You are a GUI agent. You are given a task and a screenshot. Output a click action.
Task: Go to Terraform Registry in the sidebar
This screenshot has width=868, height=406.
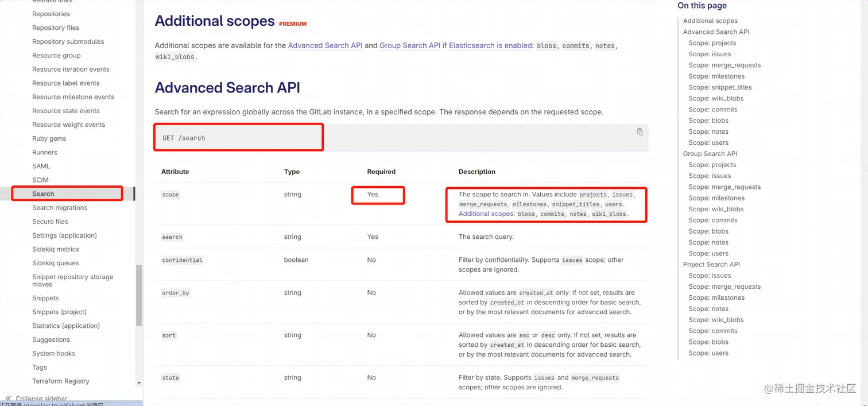61,381
